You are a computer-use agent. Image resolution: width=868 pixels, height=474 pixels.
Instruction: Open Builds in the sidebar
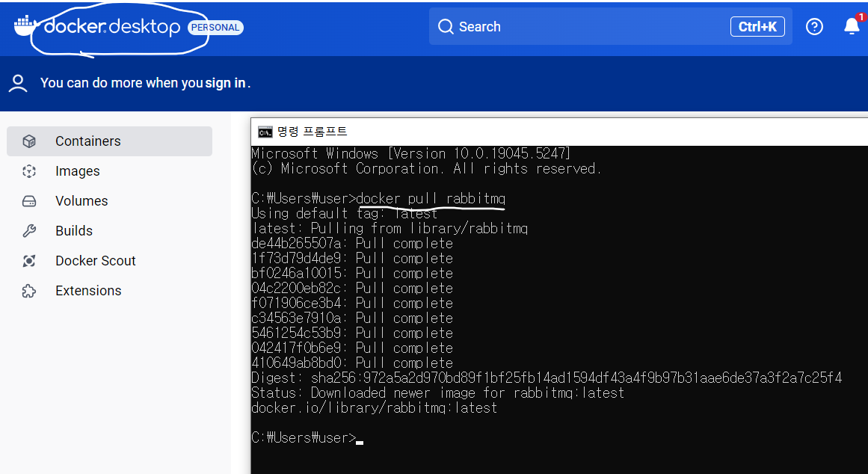click(110, 231)
